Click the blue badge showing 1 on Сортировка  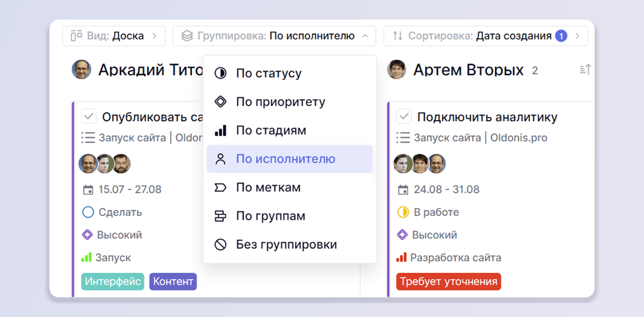(561, 36)
